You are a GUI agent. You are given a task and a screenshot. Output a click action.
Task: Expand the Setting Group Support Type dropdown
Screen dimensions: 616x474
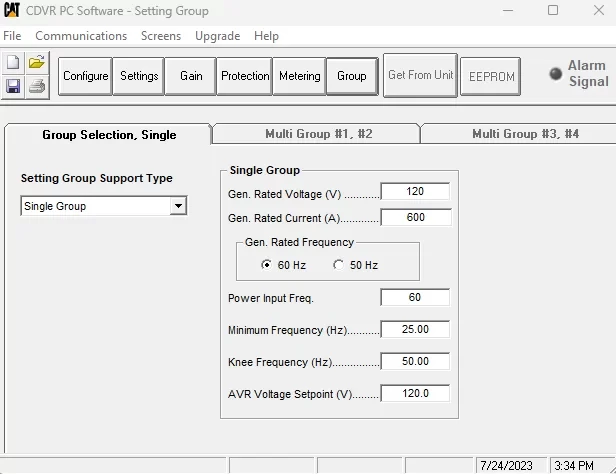178,206
